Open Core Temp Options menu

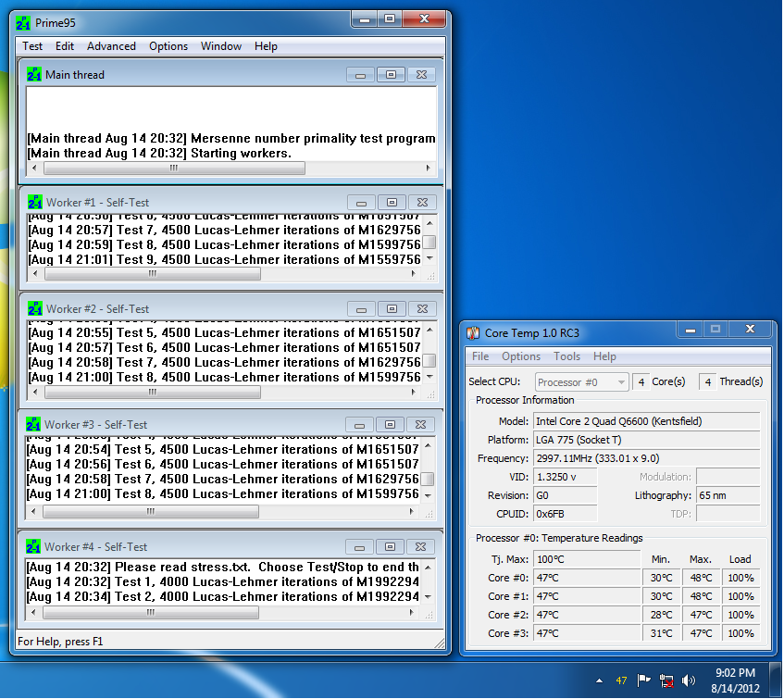[x=521, y=356]
